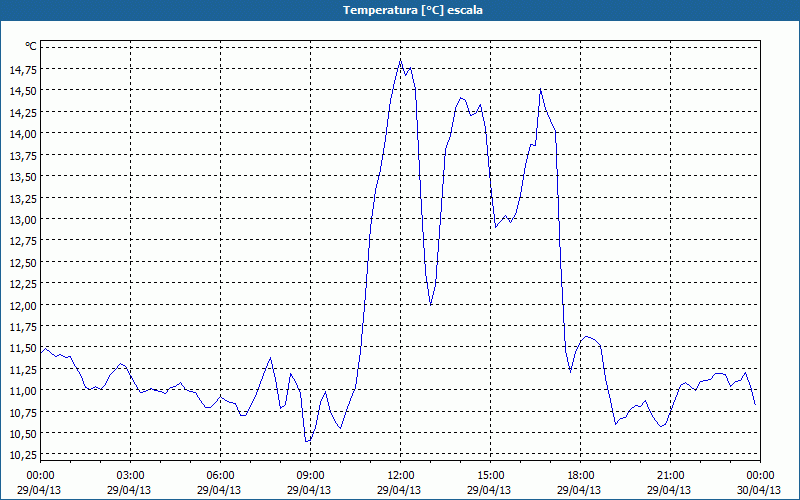Click the 14,75 y-axis label
The height and width of the screenshot is (500, 800).
(22, 69)
